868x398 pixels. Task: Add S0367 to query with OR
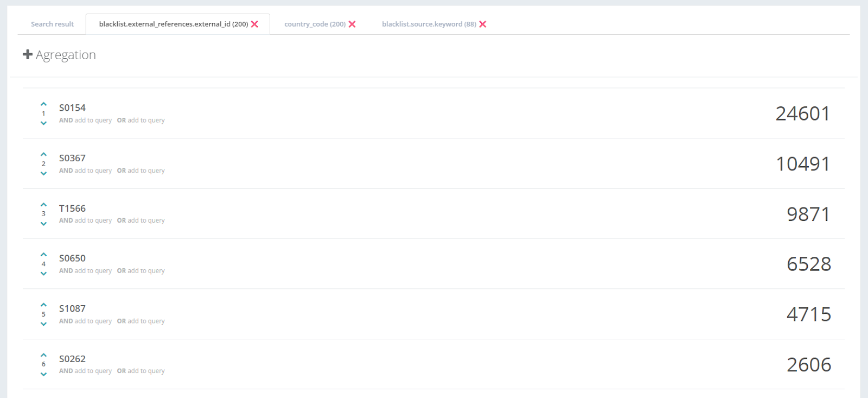tap(141, 170)
